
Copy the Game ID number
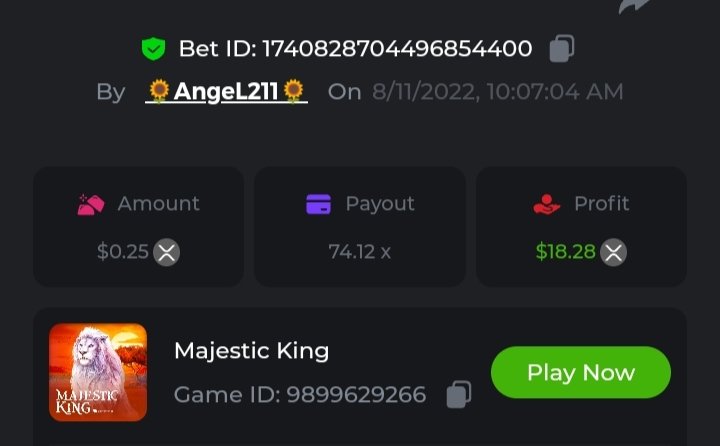tap(459, 394)
